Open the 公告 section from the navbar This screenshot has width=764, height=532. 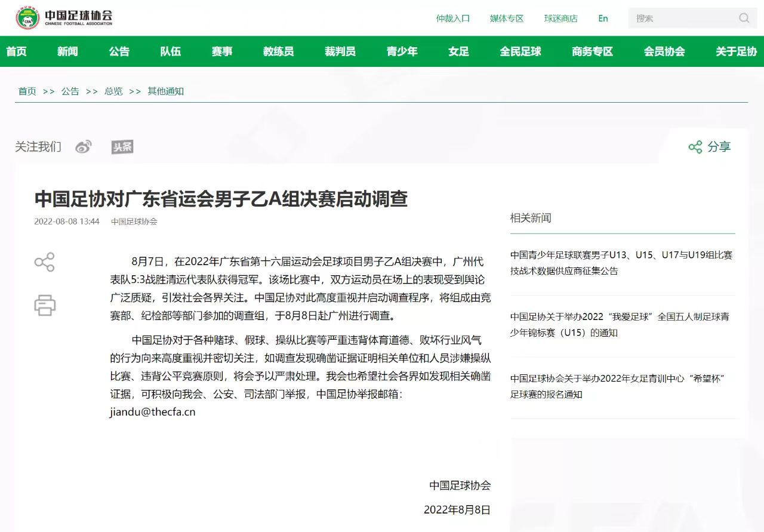[119, 52]
